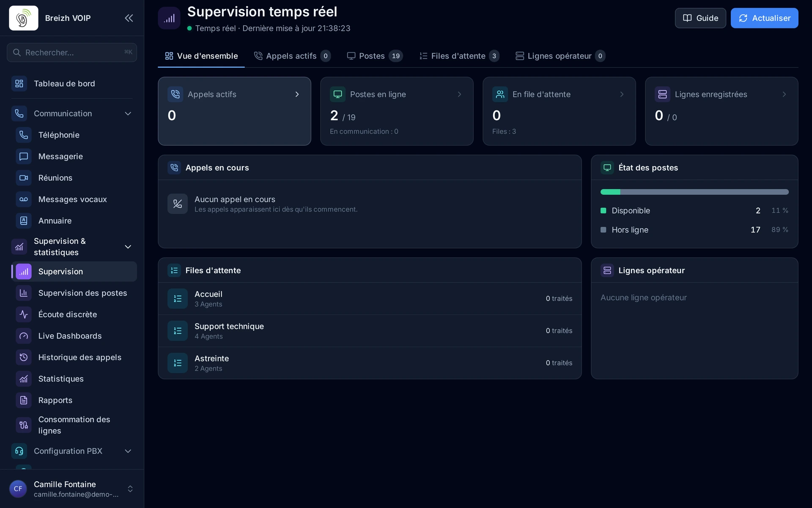812x508 pixels.
Task: Select Supervision des postes chart icon
Action: pyautogui.click(x=24, y=293)
